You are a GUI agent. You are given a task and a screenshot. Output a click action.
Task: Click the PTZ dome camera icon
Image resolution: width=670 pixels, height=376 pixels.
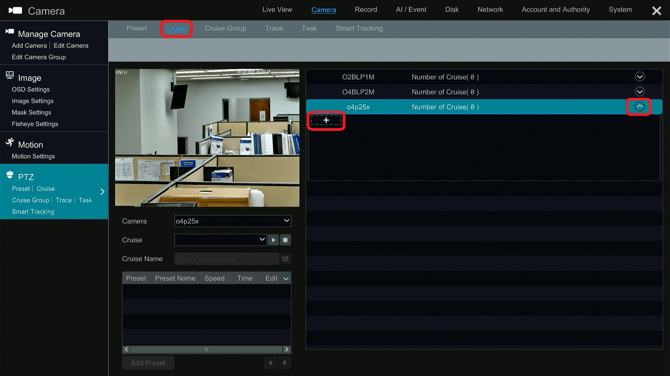[x=9, y=175]
